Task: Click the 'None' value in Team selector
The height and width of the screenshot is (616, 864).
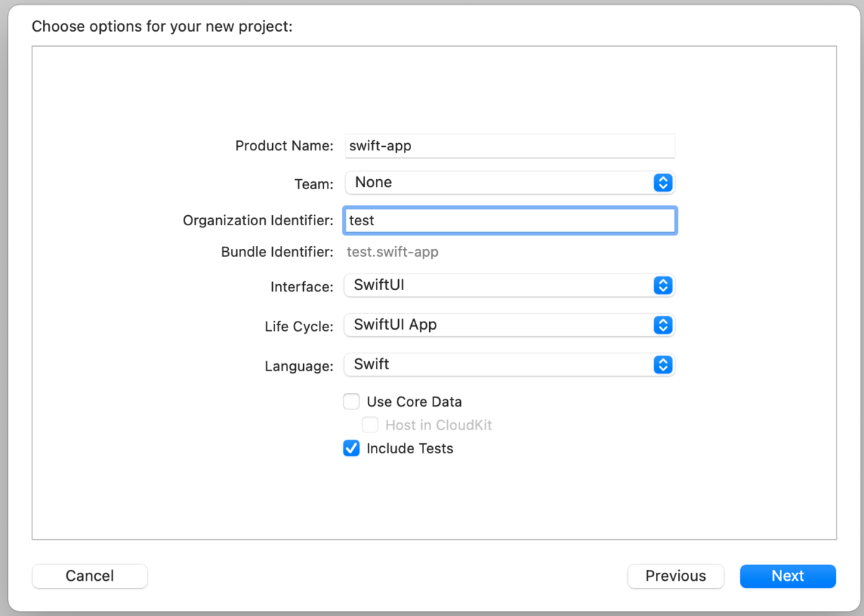Action: click(x=373, y=183)
